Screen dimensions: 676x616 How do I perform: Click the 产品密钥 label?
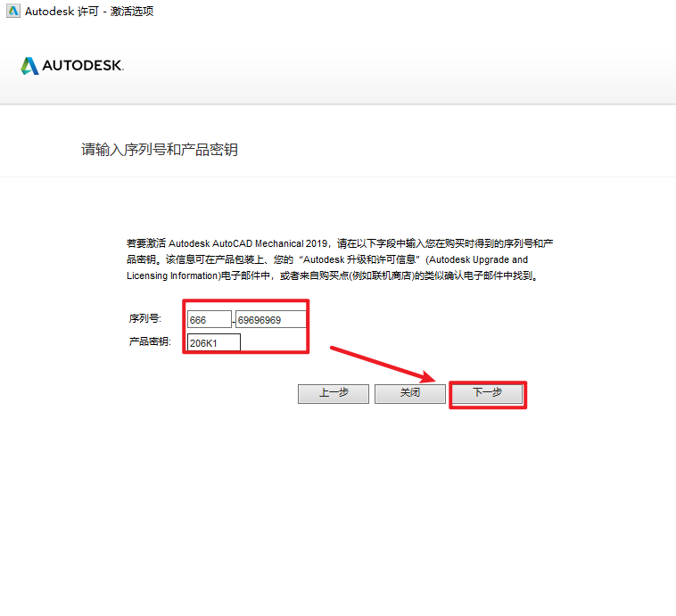(150, 342)
